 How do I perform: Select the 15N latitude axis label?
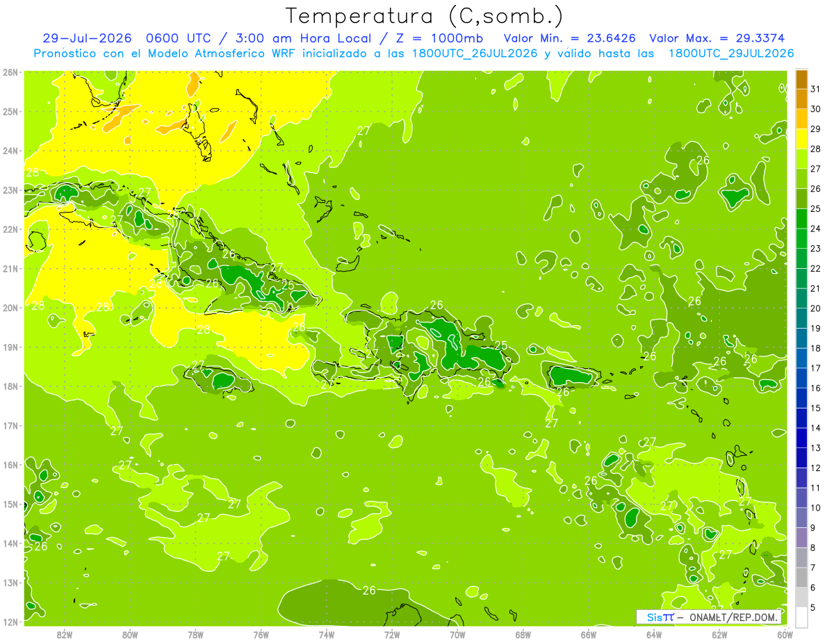(x=10, y=504)
